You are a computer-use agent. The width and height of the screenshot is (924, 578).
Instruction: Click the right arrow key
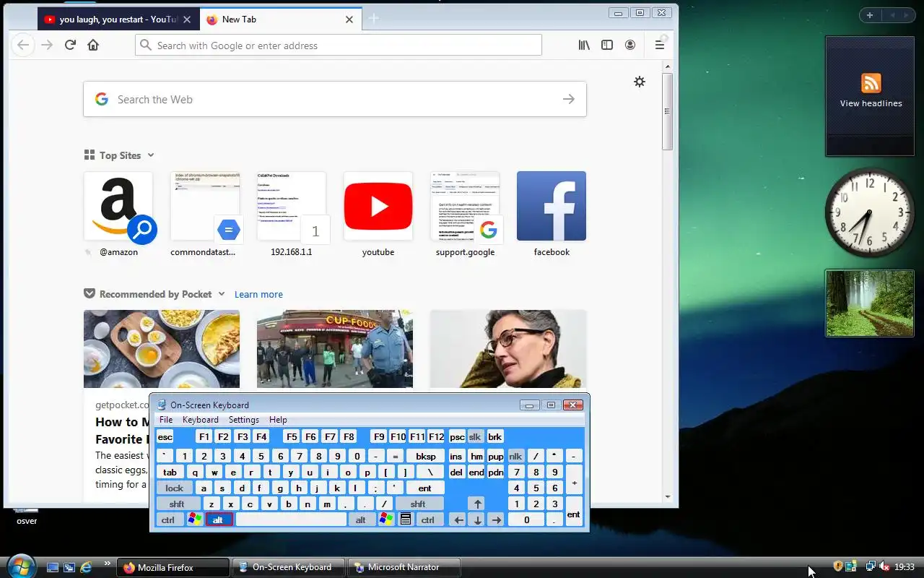pyautogui.click(x=496, y=519)
